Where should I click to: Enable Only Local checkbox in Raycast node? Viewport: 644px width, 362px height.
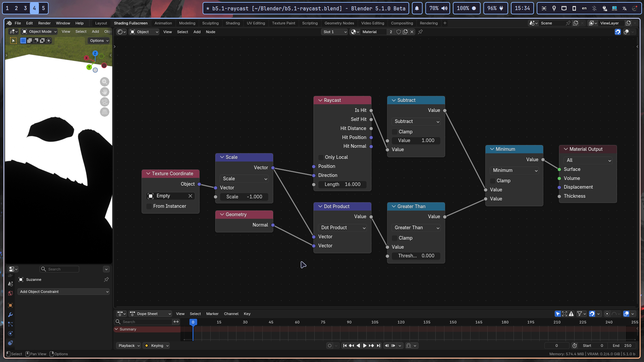(x=321, y=157)
